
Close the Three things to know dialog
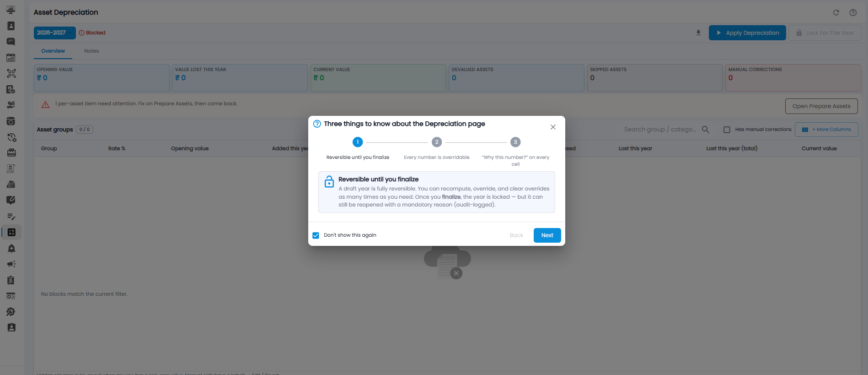553,127
